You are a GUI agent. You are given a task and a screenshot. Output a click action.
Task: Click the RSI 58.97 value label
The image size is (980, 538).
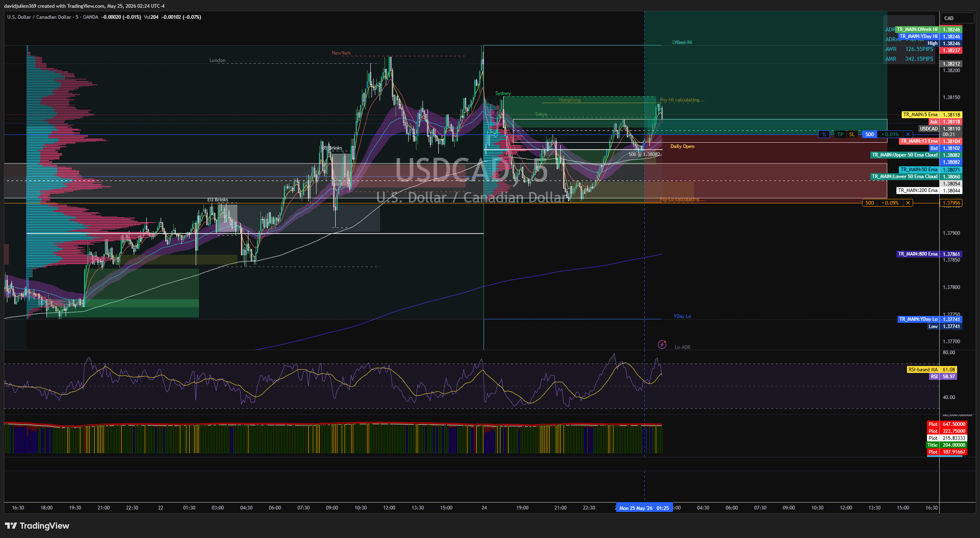[x=943, y=377]
